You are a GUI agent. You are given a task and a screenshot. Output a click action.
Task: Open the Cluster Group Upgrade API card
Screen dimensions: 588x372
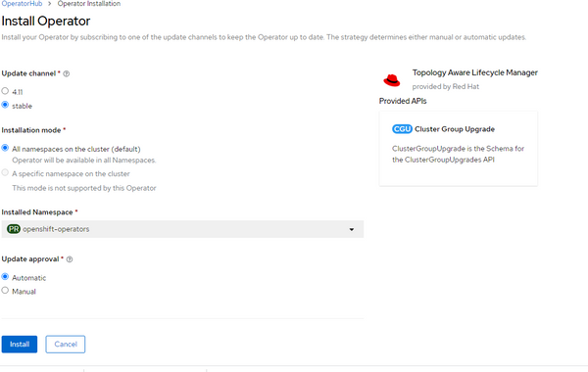[459, 149]
